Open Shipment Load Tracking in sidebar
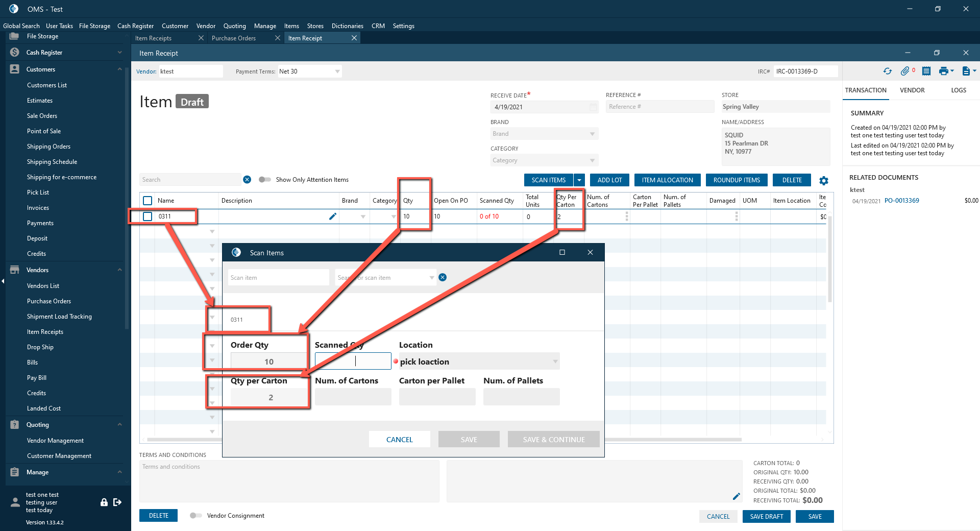980x531 pixels. [59, 317]
